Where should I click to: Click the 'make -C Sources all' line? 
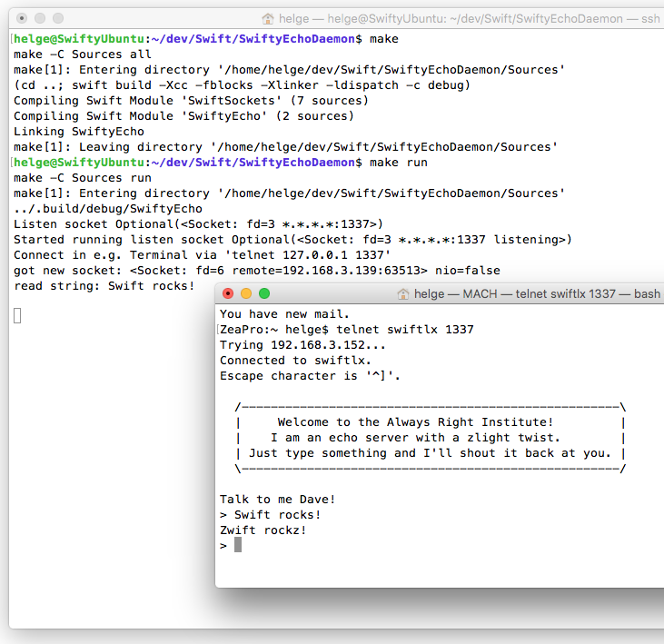83,54
